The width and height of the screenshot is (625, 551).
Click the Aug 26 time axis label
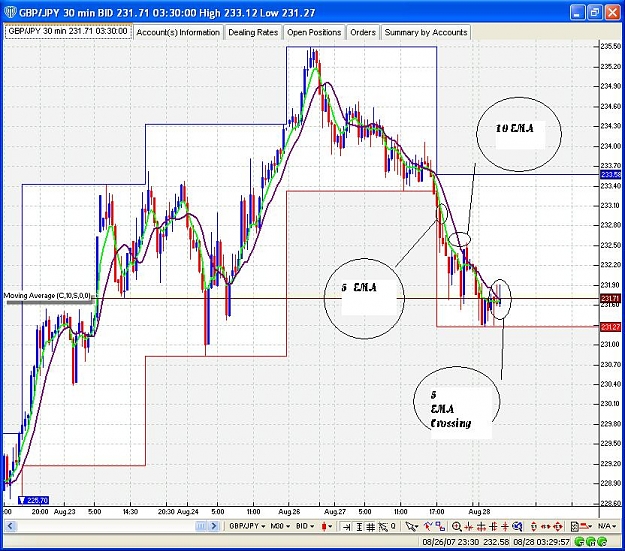coord(289,512)
